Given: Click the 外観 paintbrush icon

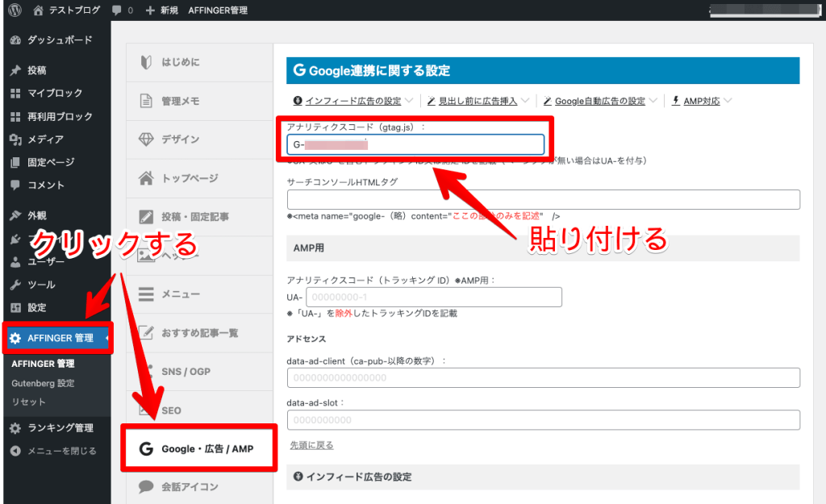Looking at the screenshot, I should pos(15,215).
